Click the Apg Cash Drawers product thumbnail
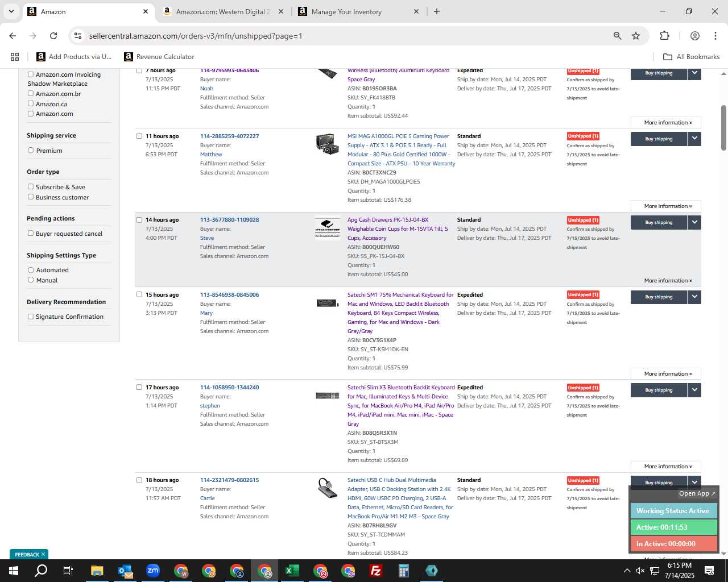 point(327,227)
